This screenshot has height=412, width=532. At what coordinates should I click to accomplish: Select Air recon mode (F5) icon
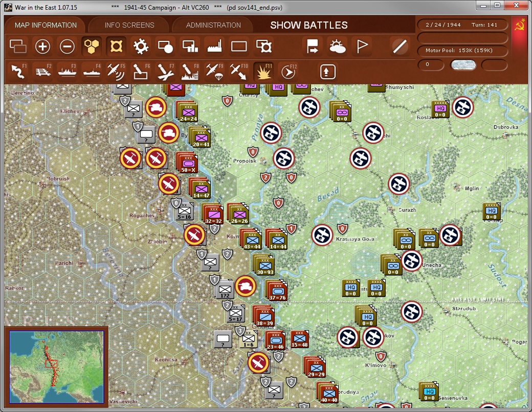click(116, 72)
